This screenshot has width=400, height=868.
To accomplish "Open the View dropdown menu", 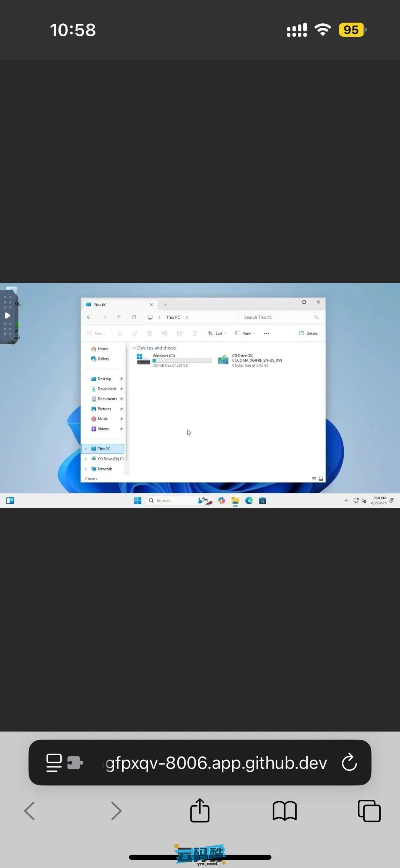I will point(245,333).
